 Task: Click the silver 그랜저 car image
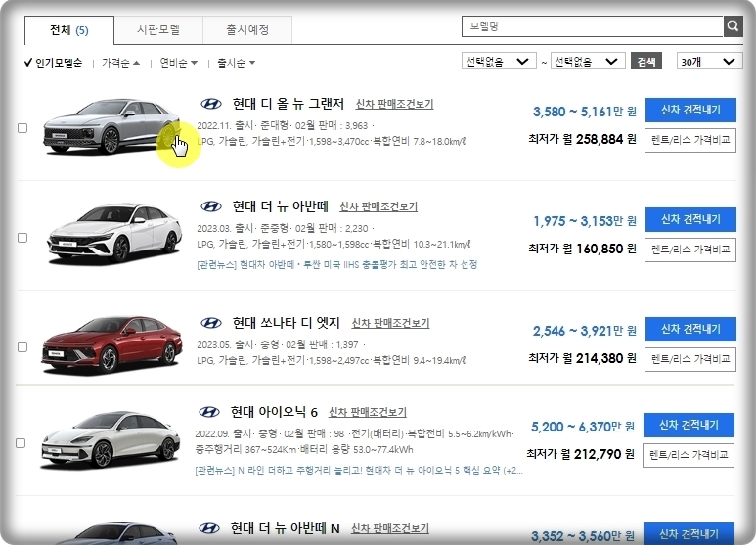tap(111, 126)
